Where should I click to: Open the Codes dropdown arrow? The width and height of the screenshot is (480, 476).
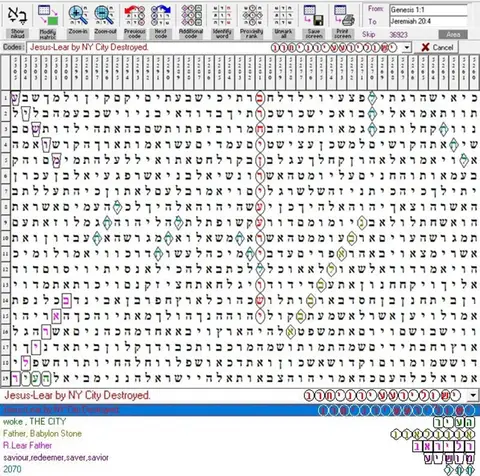[406, 48]
